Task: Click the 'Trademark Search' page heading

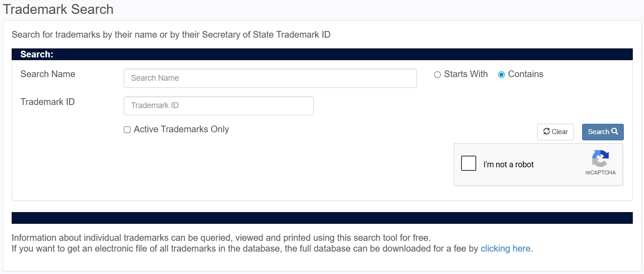Action: (x=58, y=9)
